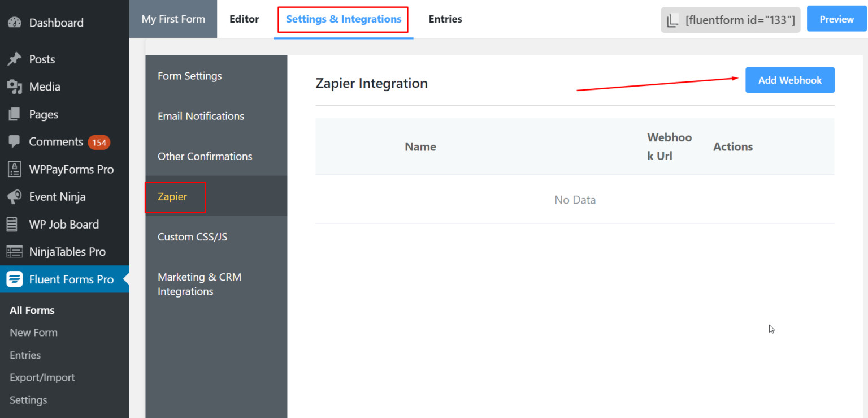This screenshot has width=868, height=418.
Task: Open the Export/Import page
Action: [x=42, y=377]
